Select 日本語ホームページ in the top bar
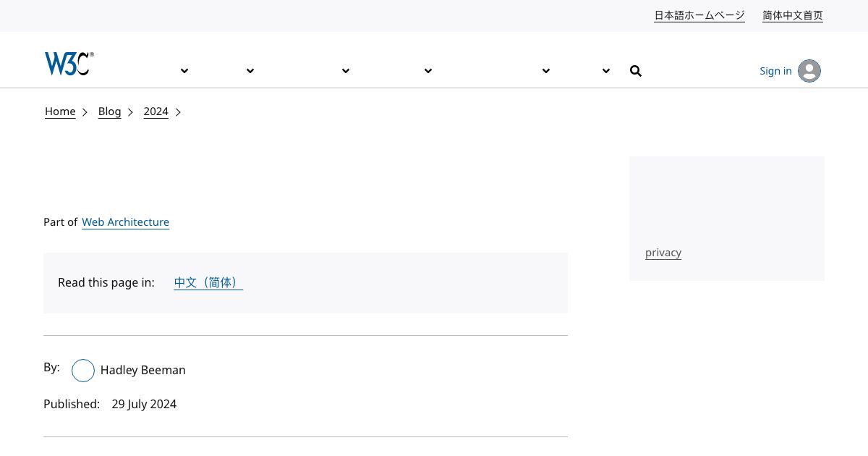 [x=699, y=15]
